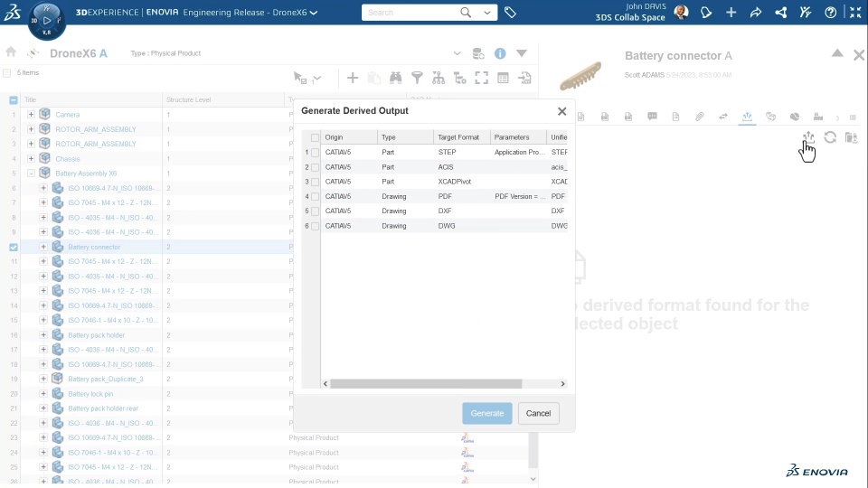Click the structure list scroll-down arrow
Viewport: 868px width, 488px height.
pyautogui.click(x=533, y=479)
